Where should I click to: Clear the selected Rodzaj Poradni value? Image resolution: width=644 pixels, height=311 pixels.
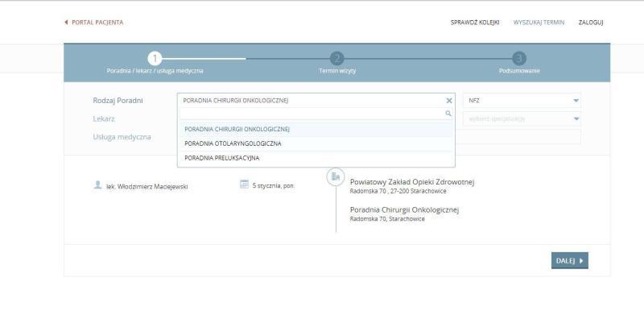point(449,101)
